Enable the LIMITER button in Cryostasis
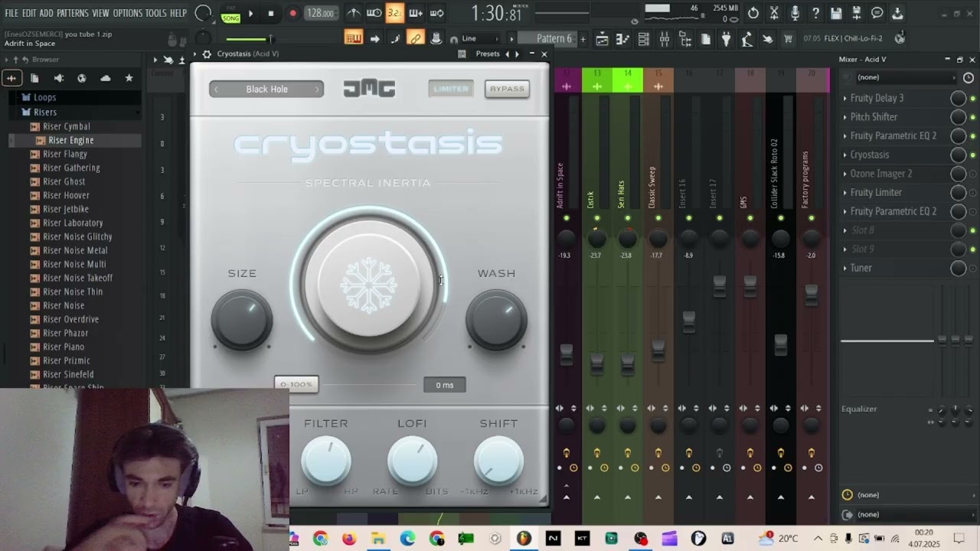The width and height of the screenshot is (980, 551). coord(451,89)
